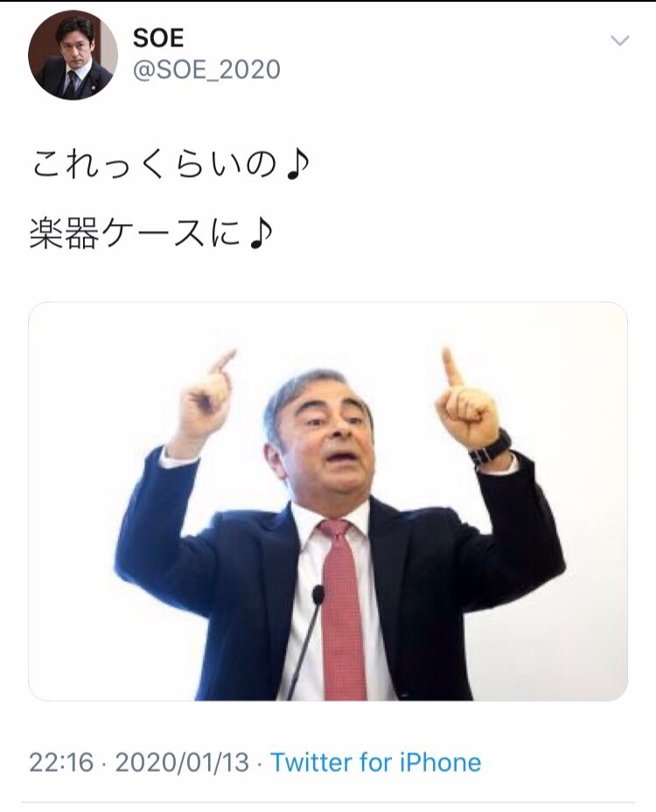Open the SOE display name profile
Image resolution: width=656 pixels, height=812 pixels.
pyautogui.click(x=158, y=38)
